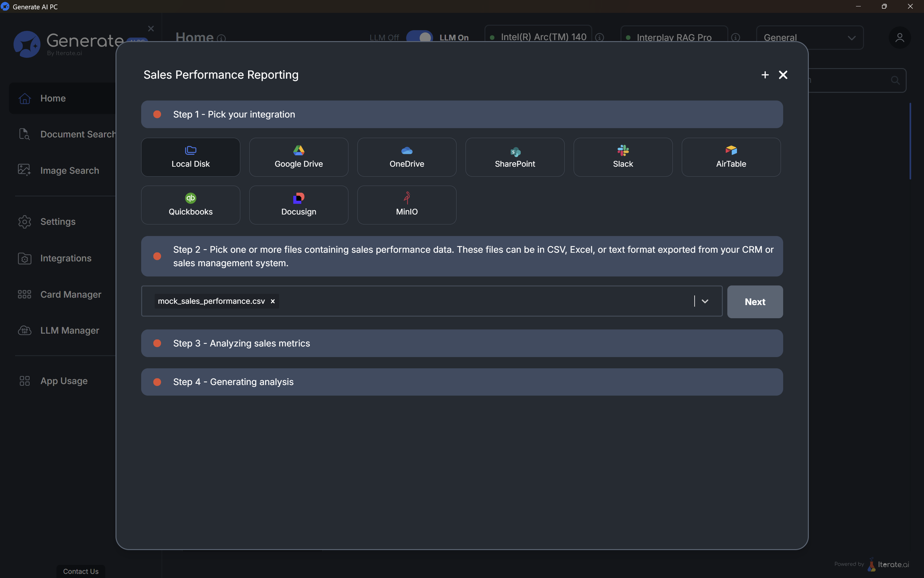Viewport: 924px width, 578px height.
Task: Select the Local Disk integration
Action: tap(191, 157)
